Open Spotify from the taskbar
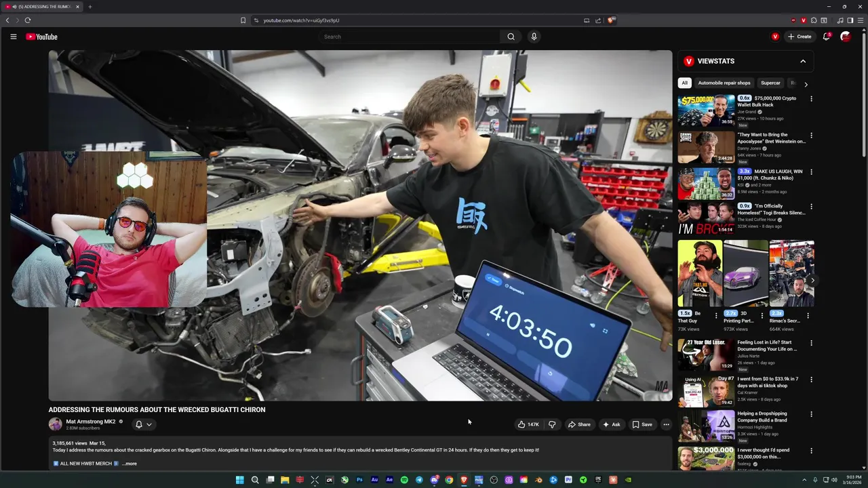 point(404,480)
